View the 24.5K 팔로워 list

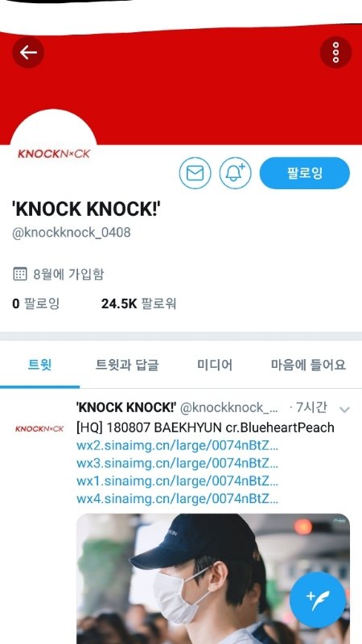coord(138,304)
